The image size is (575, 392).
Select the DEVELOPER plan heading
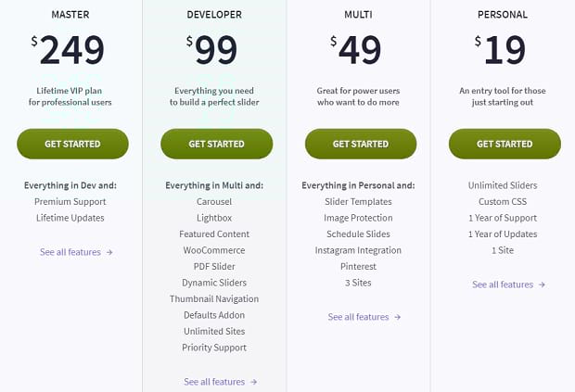(x=214, y=15)
